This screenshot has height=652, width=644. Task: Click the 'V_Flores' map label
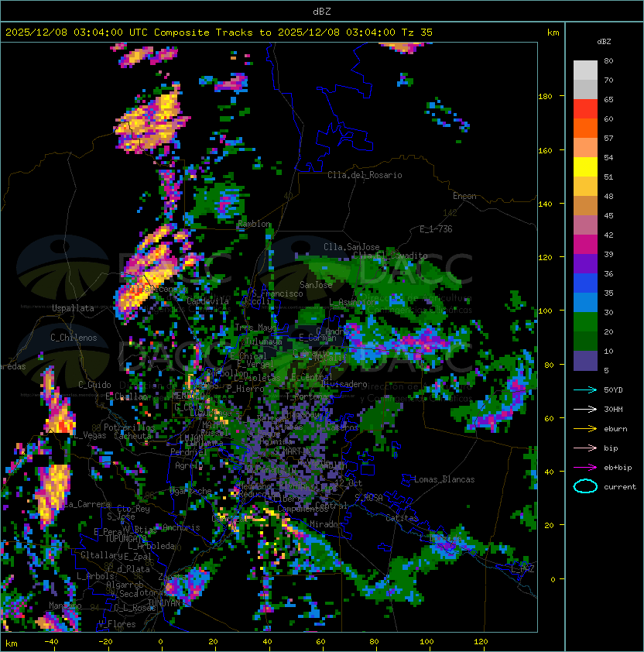coord(117,624)
